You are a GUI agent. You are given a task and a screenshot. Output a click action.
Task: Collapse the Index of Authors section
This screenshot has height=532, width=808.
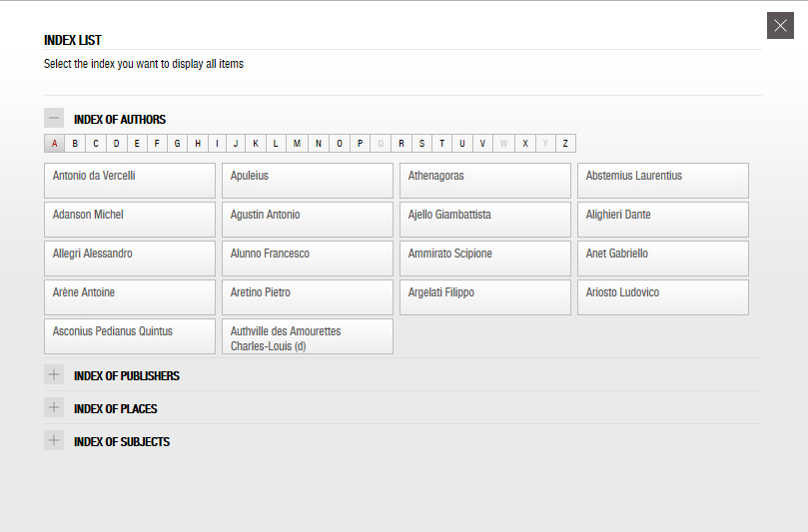(54, 118)
